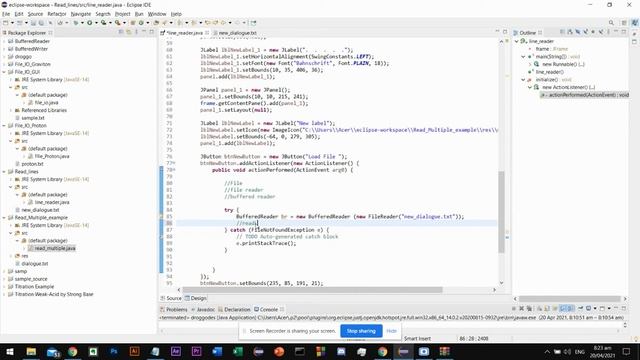Open the New dropdown arrow in toolbar
This screenshot has width=640, height=360.
(x=13, y=23)
